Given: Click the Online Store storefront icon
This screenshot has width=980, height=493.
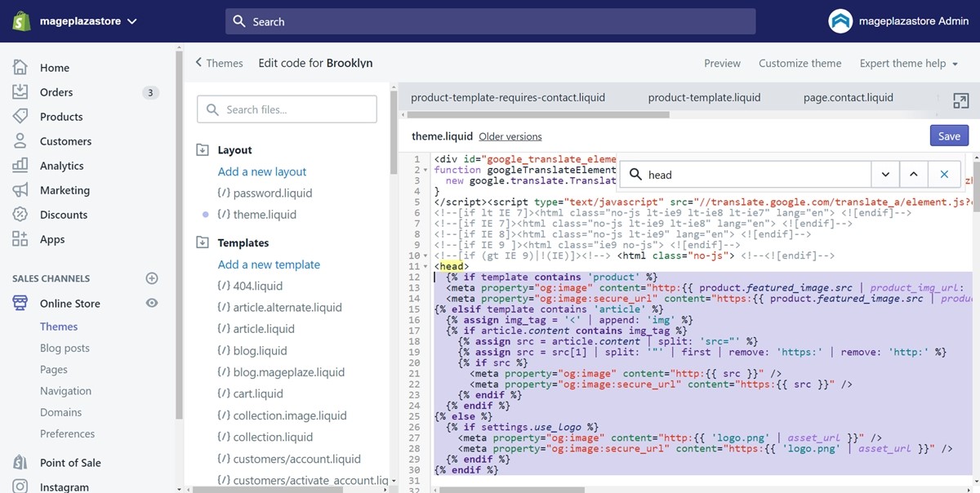Looking at the screenshot, I should pyautogui.click(x=20, y=303).
